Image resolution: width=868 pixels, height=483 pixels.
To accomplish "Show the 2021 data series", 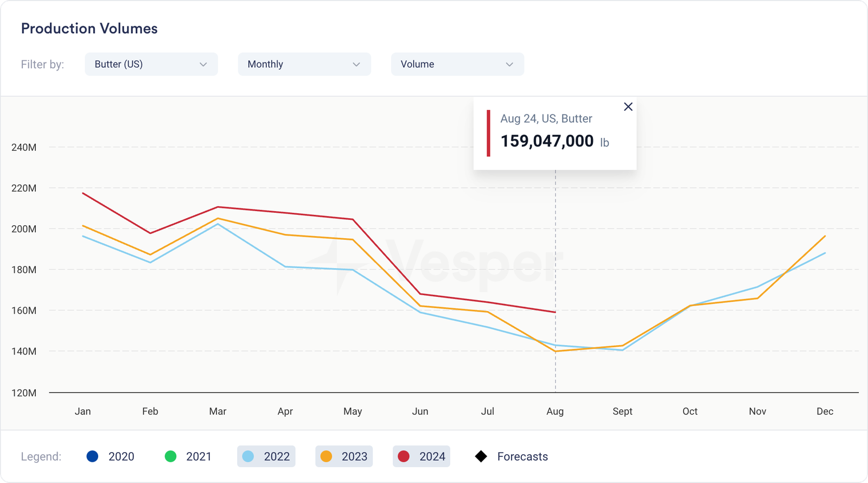I will coord(188,456).
